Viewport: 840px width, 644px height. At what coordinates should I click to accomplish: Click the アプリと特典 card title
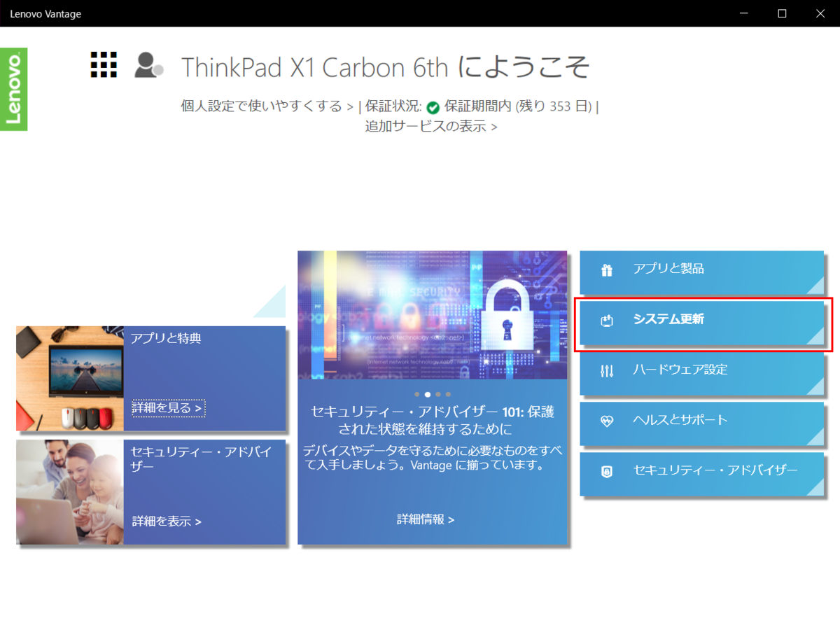point(166,338)
